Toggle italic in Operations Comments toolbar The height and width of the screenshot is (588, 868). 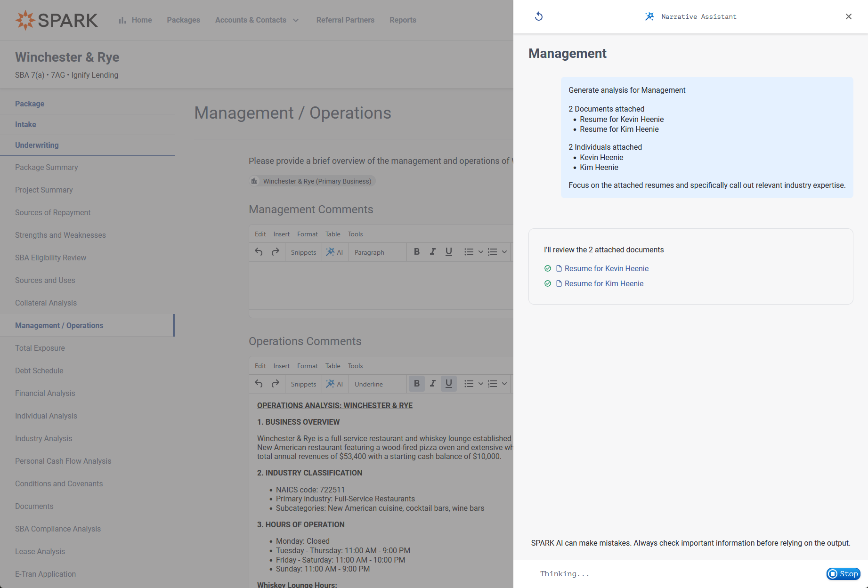(433, 384)
